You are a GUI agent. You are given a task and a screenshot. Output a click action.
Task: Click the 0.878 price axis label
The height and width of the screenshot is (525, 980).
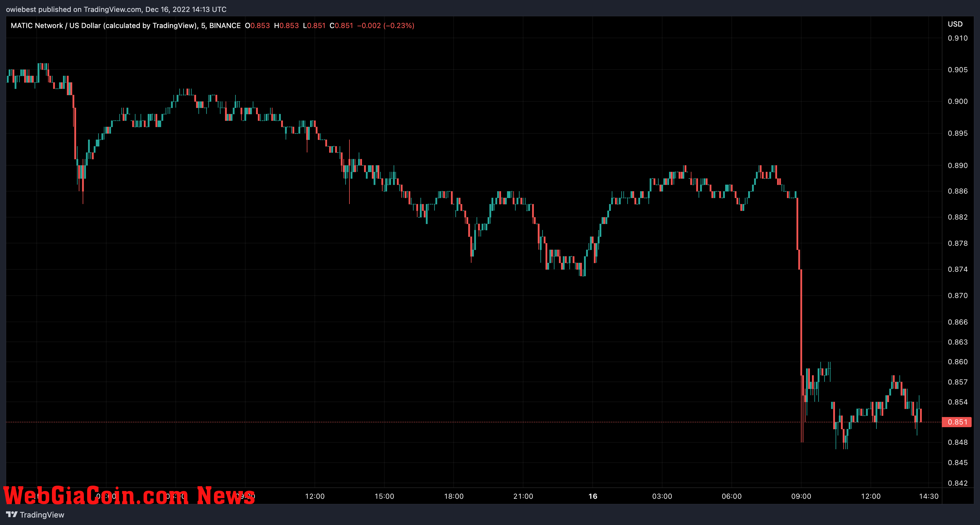click(x=958, y=243)
